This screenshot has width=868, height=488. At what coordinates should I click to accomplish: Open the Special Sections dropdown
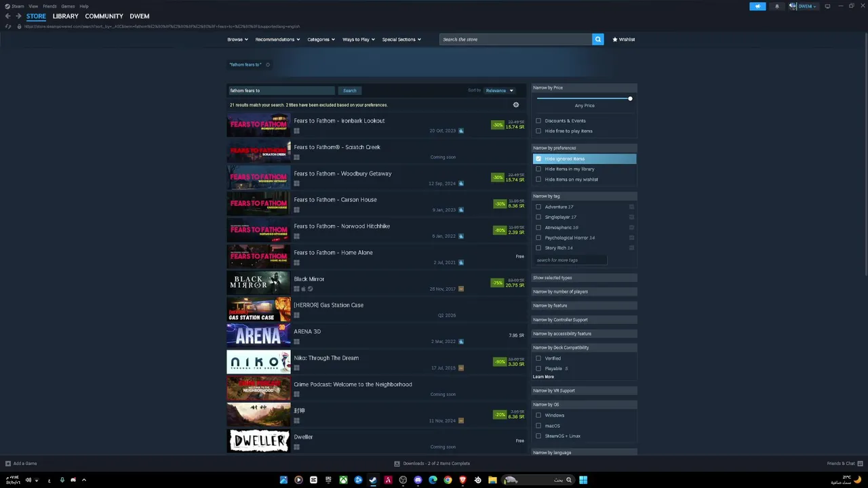pyautogui.click(x=401, y=39)
